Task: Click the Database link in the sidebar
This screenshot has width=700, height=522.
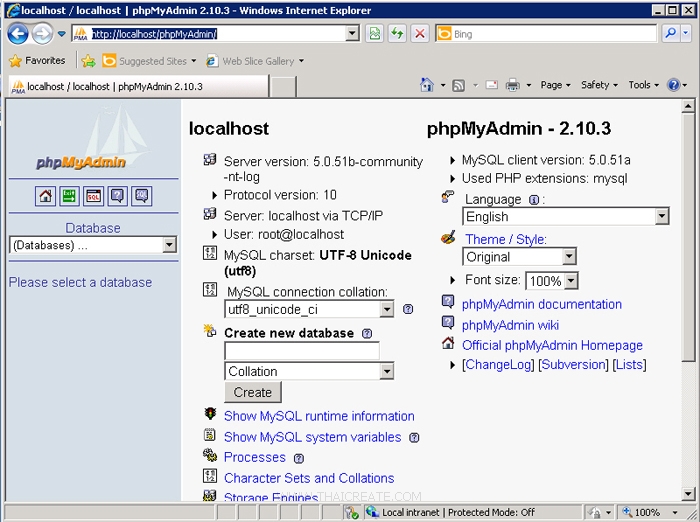Action: (93, 228)
